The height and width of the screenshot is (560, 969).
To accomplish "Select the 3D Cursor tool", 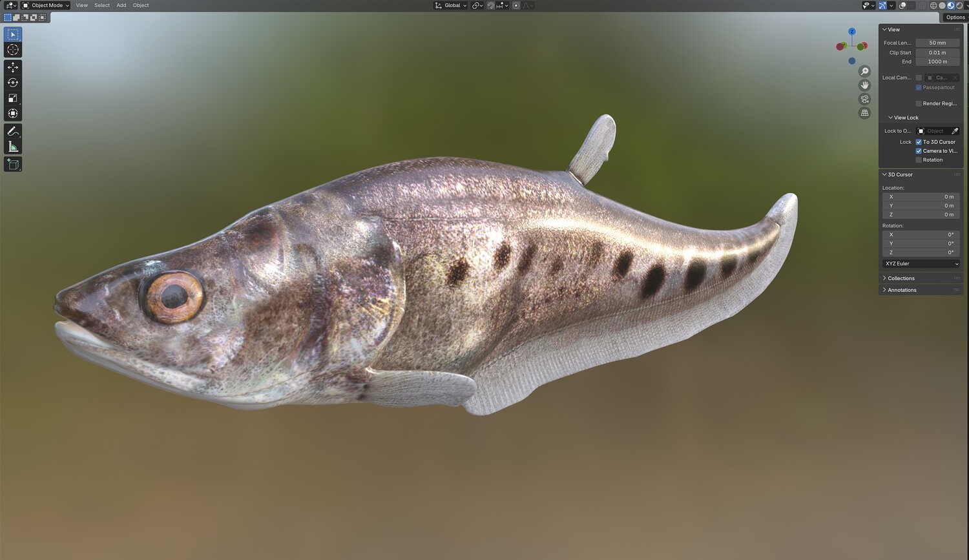I will pos(13,50).
